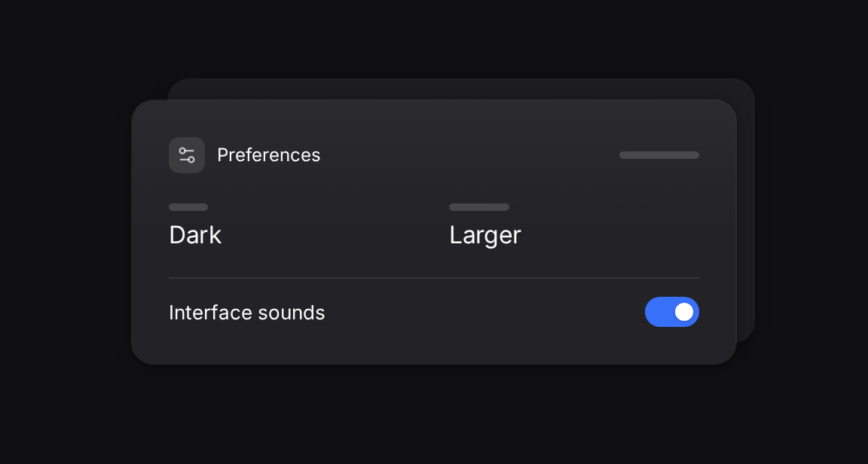Open the Larger text size value

point(485,235)
